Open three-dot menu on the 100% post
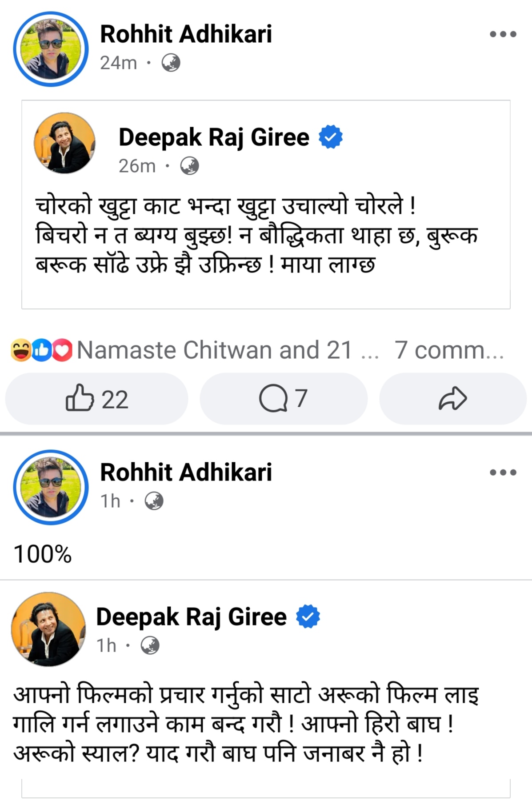The width and height of the screenshot is (532, 805). 503,472
